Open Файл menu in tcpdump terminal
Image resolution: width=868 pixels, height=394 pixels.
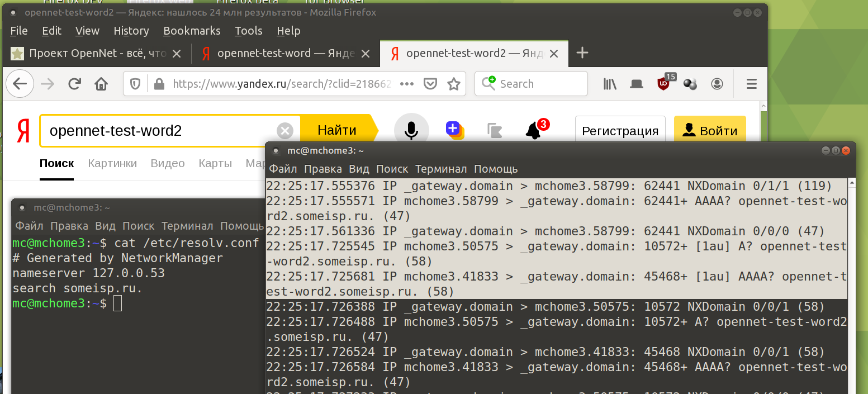coord(283,169)
